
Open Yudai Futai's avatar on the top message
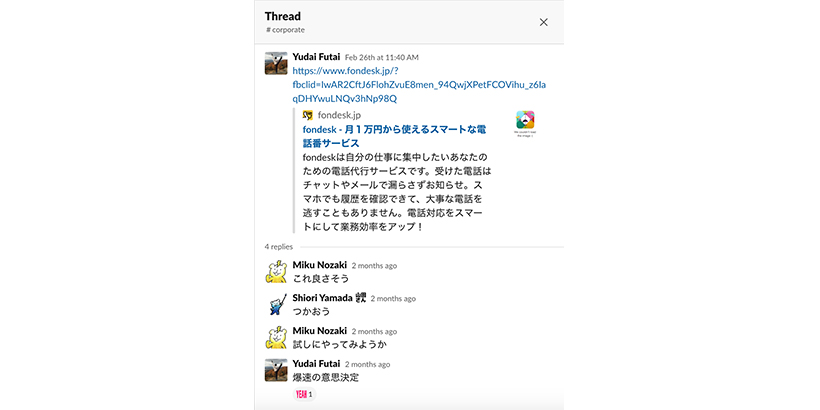pos(276,63)
